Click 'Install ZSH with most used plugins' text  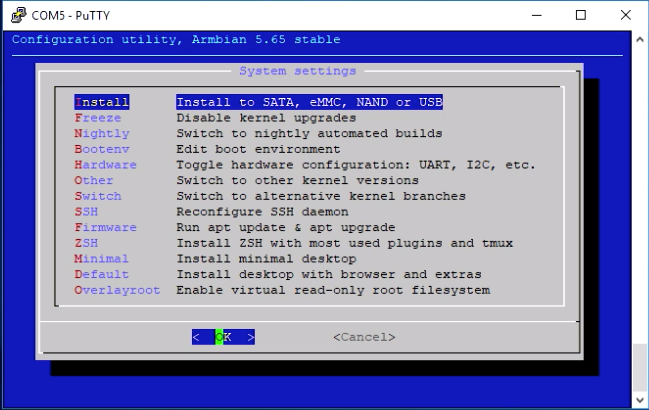point(344,243)
